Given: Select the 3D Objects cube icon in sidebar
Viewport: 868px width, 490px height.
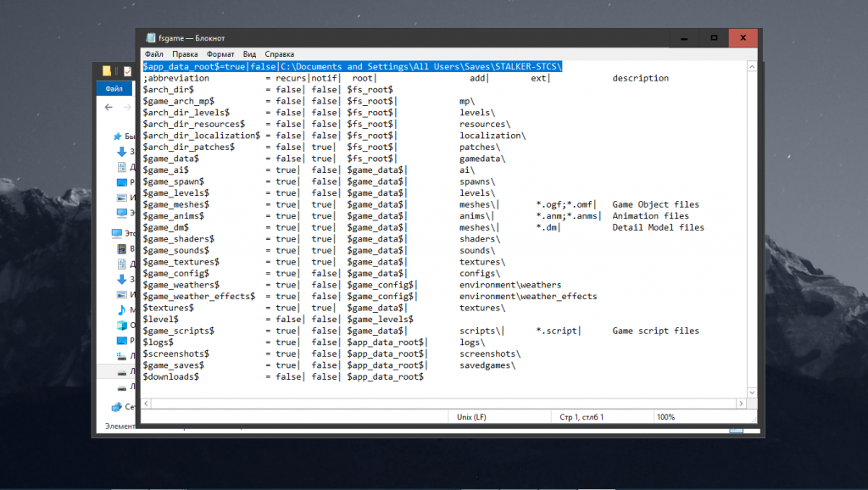Looking at the screenshot, I should click(121, 325).
